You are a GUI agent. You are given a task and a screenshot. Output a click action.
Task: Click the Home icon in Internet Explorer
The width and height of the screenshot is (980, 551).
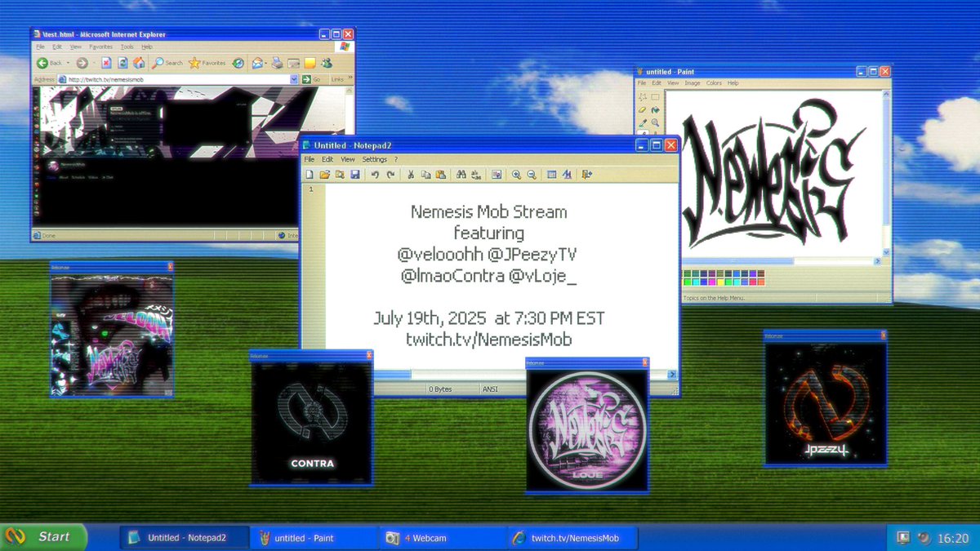(139, 63)
